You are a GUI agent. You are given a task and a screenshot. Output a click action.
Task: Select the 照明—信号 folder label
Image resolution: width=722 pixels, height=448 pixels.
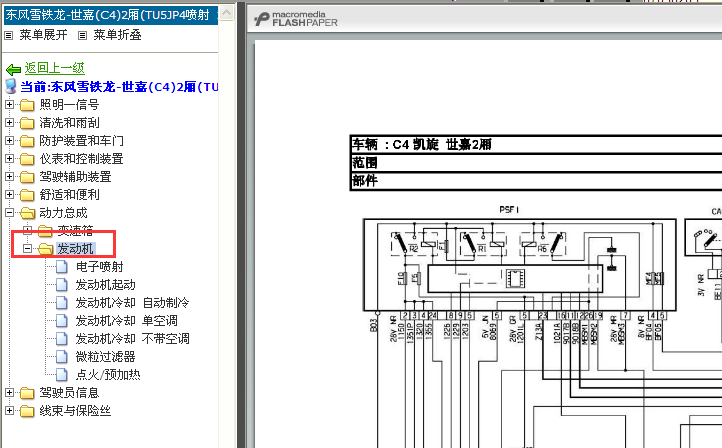coord(69,105)
